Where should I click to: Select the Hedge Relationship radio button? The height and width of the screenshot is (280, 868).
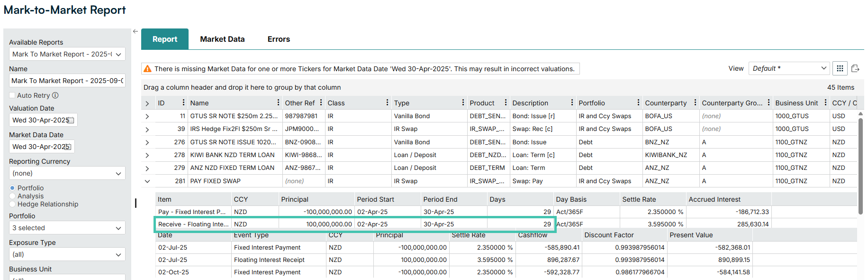(12, 204)
